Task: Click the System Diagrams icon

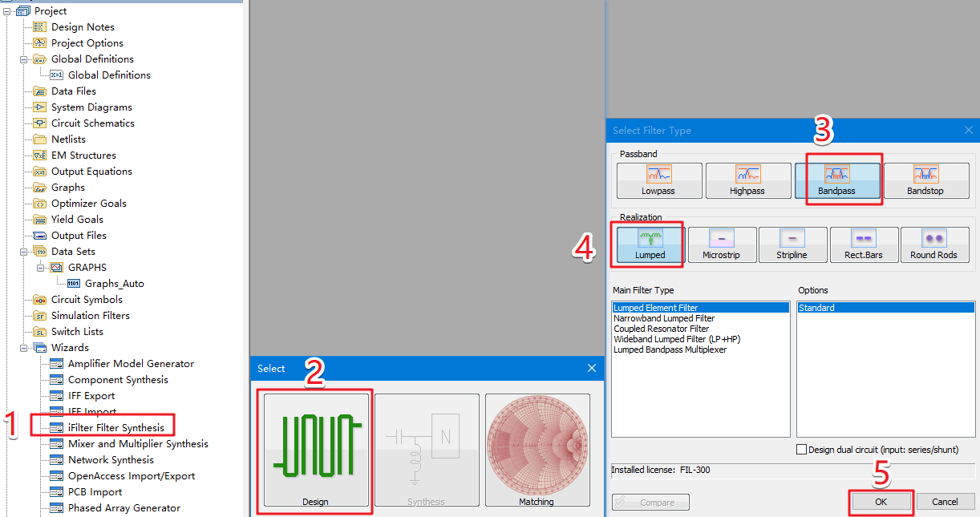Action: pos(39,107)
